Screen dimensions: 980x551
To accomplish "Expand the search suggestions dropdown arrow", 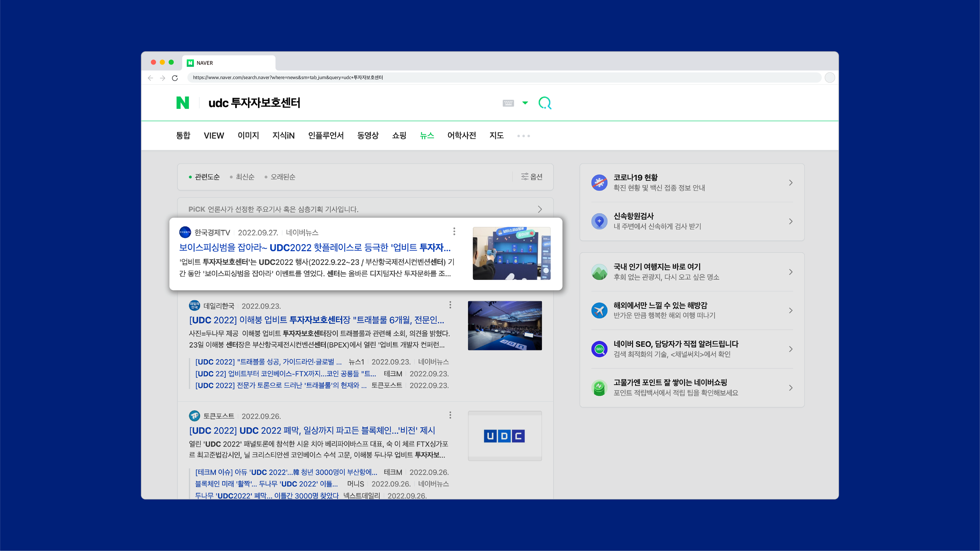I will tap(525, 103).
